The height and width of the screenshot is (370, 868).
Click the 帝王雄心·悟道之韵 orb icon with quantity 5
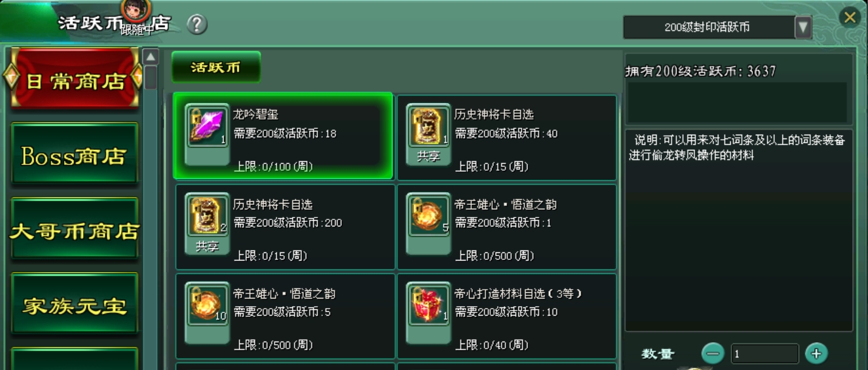tap(429, 215)
